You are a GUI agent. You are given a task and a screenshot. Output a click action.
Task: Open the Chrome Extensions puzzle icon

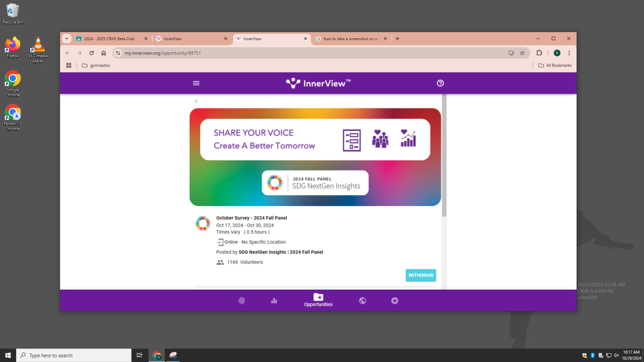[539, 53]
